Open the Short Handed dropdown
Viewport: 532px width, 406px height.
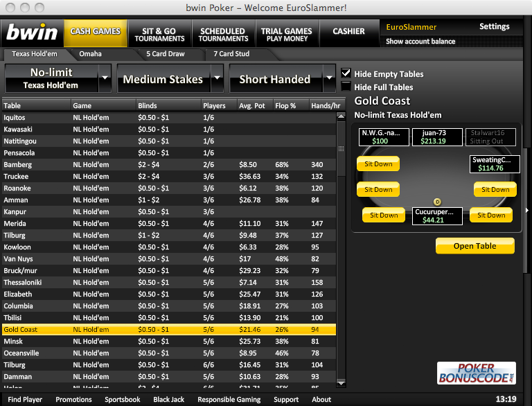click(x=283, y=79)
